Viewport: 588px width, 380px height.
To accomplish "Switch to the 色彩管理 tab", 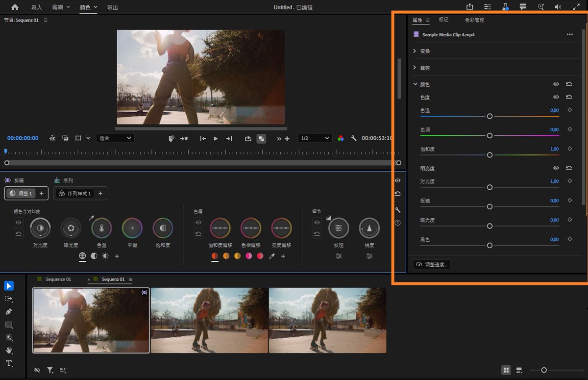I will coord(474,20).
